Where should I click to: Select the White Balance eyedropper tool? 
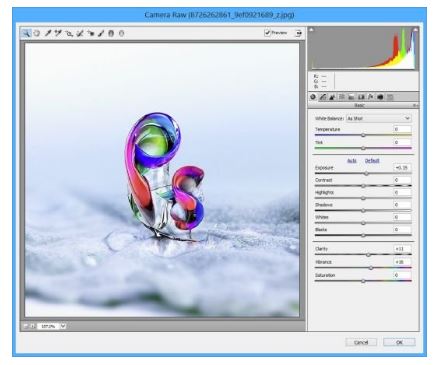coord(48,33)
